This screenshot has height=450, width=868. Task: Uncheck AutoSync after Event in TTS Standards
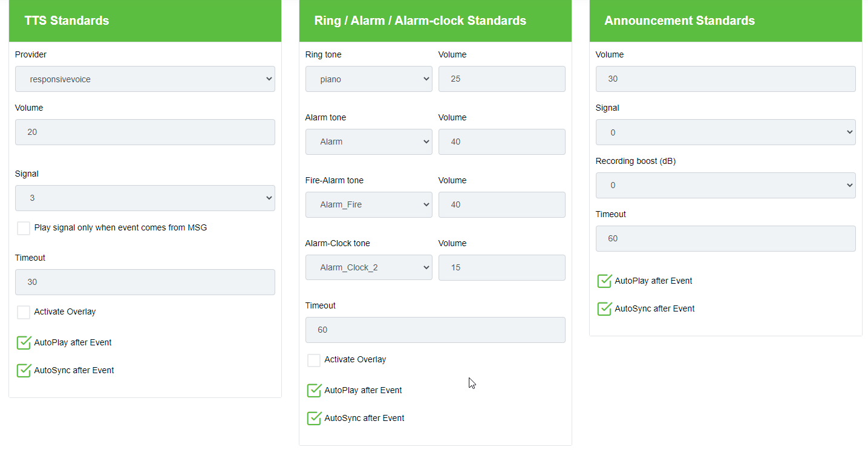pyautogui.click(x=24, y=371)
